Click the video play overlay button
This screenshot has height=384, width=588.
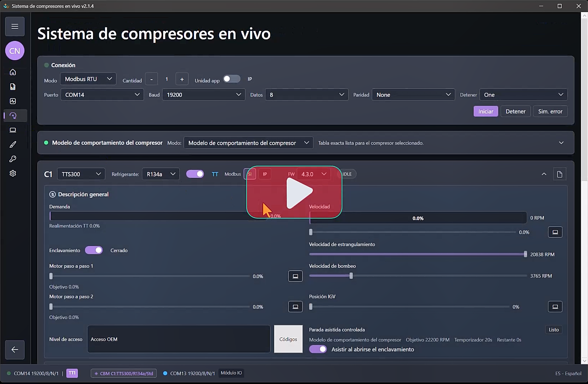click(294, 192)
